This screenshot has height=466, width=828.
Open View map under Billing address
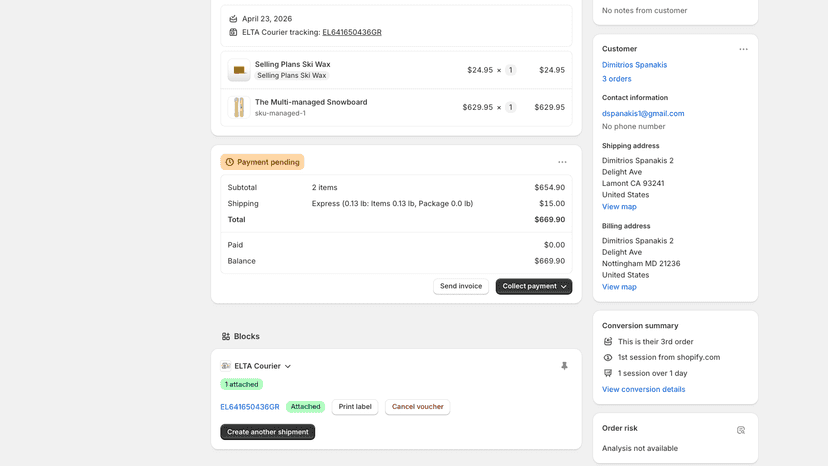(x=619, y=287)
